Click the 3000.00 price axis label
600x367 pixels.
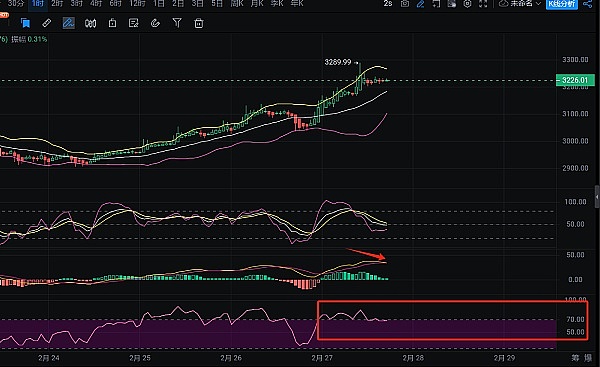[x=575, y=141]
